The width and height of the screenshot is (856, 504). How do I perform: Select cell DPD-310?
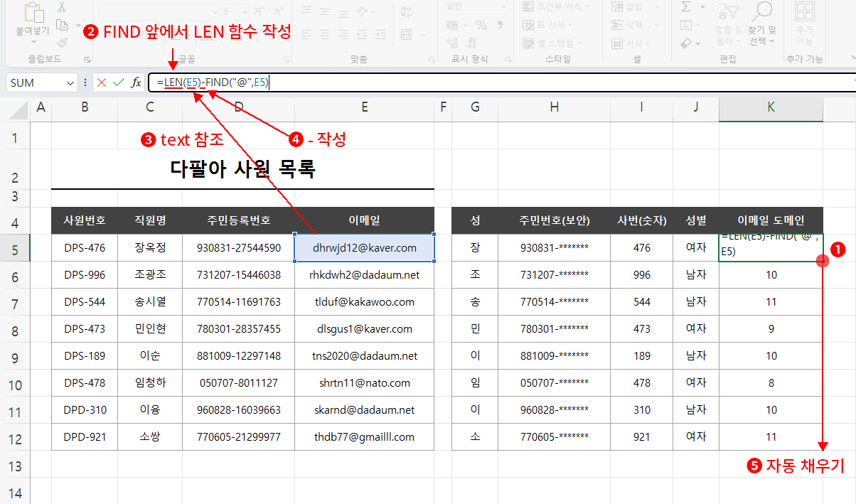(x=85, y=409)
